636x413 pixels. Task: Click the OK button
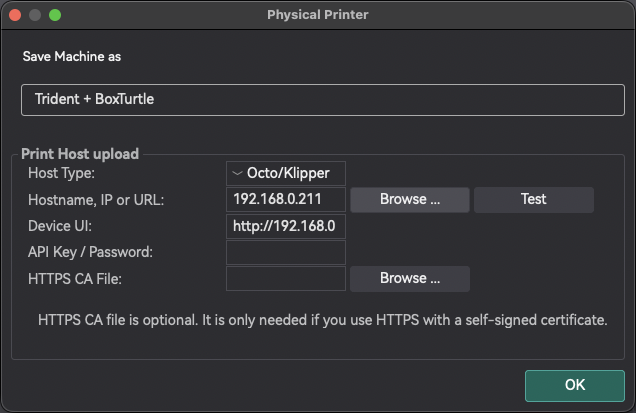tap(574, 385)
